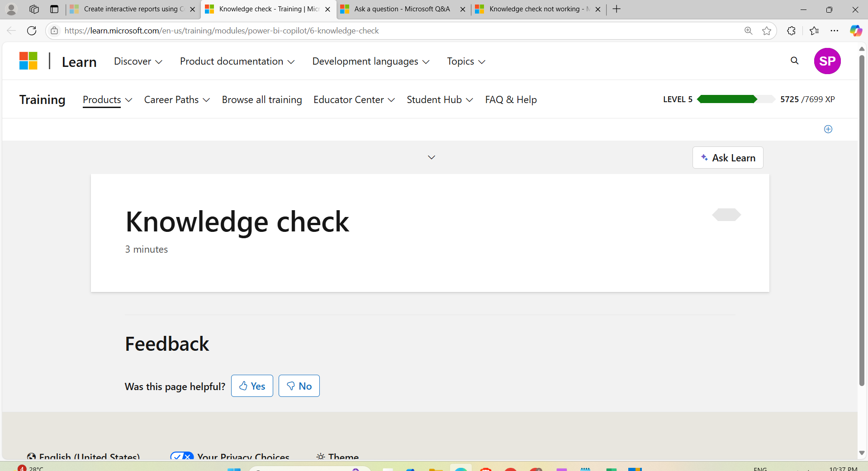
Task: Open the zoom magnifier in address bar
Action: click(x=749, y=31)
